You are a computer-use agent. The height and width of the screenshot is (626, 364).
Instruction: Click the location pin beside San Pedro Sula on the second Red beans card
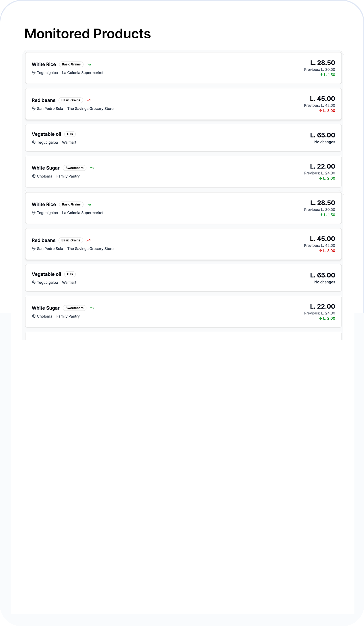(34, 249)
